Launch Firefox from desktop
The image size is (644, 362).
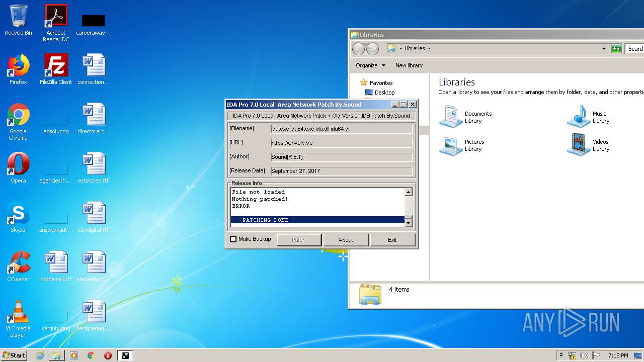click(18, 69)
